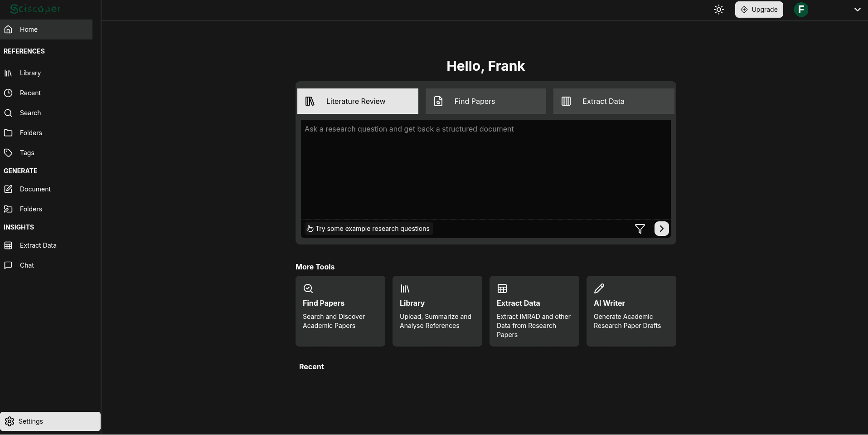This screenshot has height=435, width=868.
Task: Expand the account dropdown chevron
Action: click(x=857, y=10)
